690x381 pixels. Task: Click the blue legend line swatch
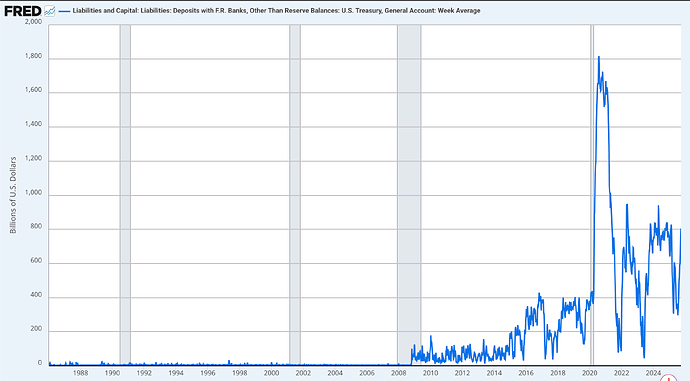[x=64, y=11]
